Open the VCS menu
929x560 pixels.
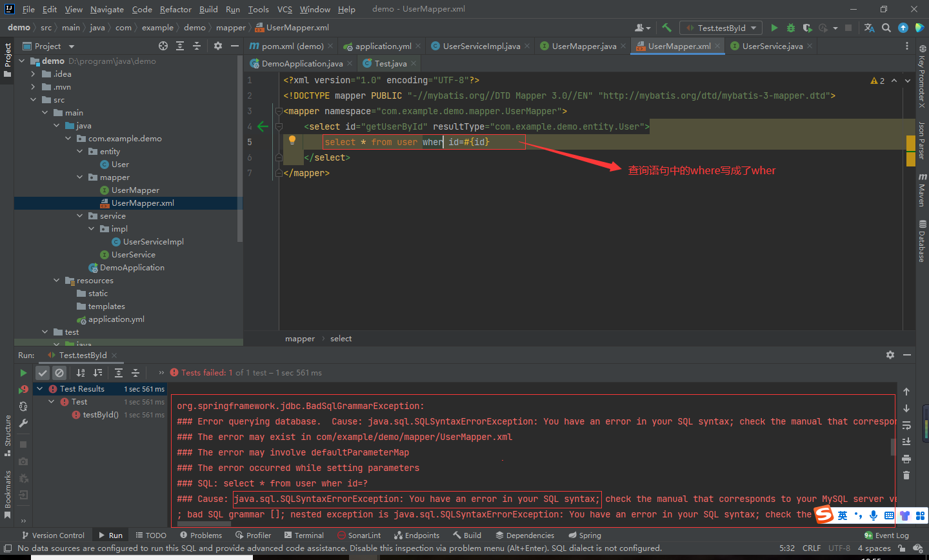285,9
